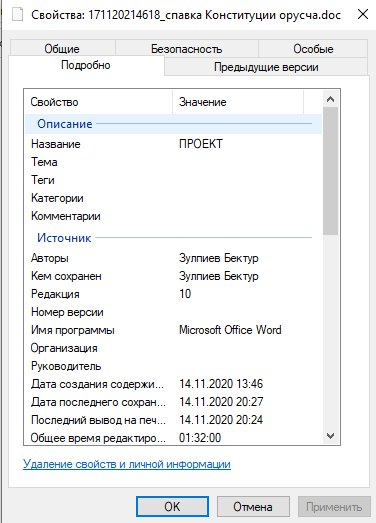
Task: Open the Особые tab
Action: (313, 48)
